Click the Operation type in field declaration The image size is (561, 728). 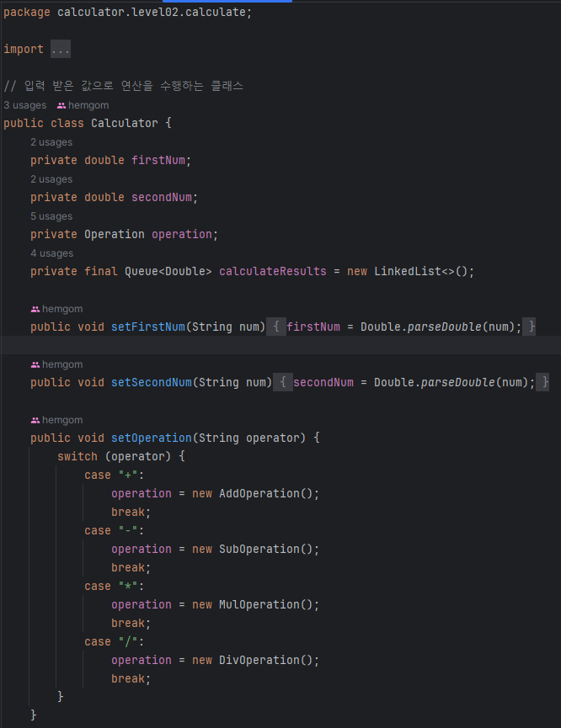click(115, 235)
